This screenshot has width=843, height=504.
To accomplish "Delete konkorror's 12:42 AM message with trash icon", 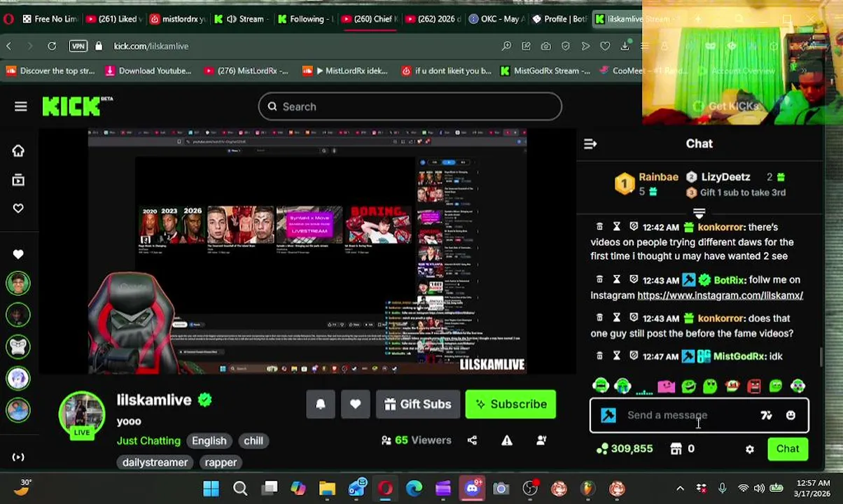I will pos(599,227).
